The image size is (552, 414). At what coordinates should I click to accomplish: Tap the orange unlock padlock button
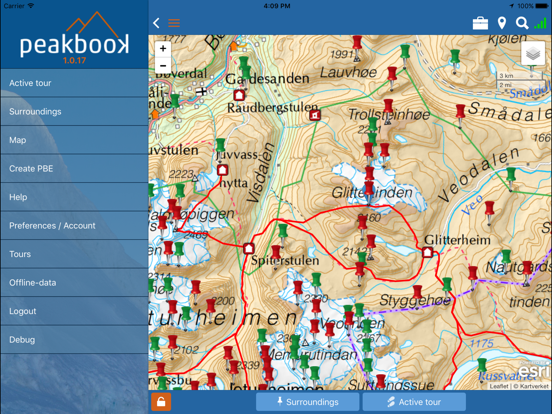pos(161,402)
